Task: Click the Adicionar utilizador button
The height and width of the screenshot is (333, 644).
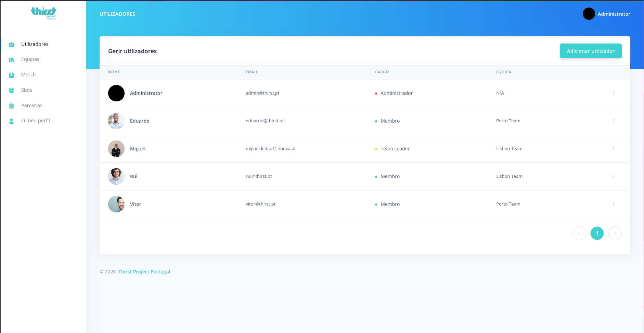Action: pyautogui.click(x=590, y=51)
